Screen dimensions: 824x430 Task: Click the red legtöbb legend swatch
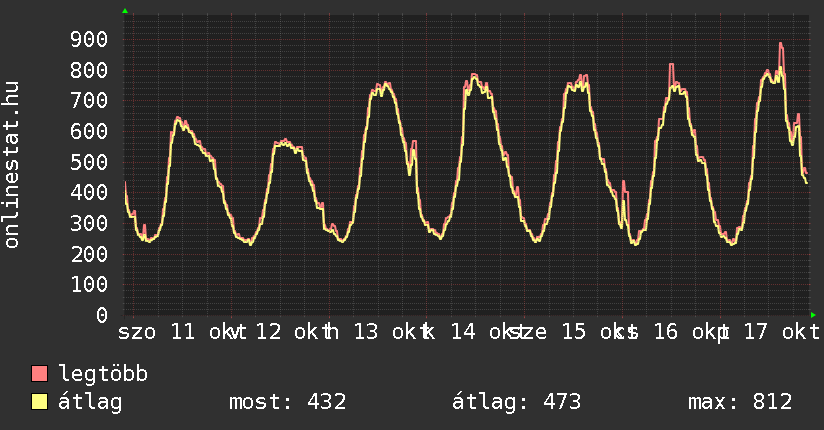coord(40,374)
